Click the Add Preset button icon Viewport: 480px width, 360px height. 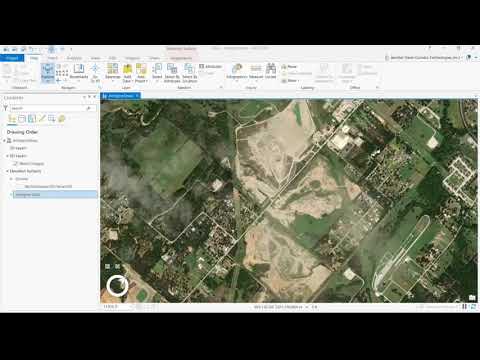[x=141, y=69]
